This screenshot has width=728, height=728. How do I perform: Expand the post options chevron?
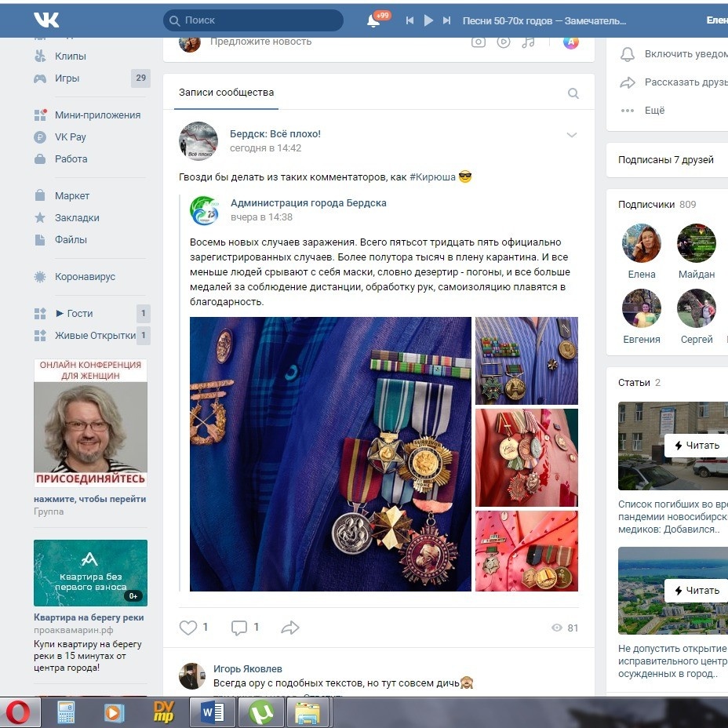point(572,135)
